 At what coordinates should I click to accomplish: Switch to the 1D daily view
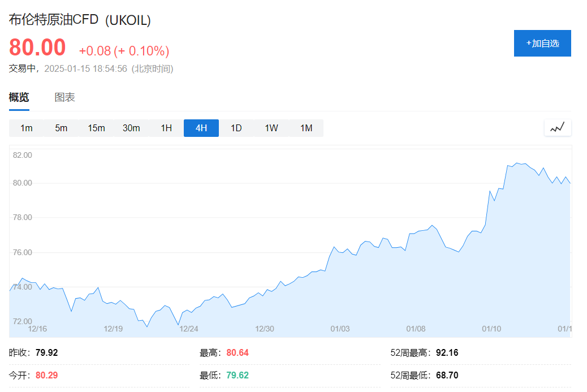(236, 128)
